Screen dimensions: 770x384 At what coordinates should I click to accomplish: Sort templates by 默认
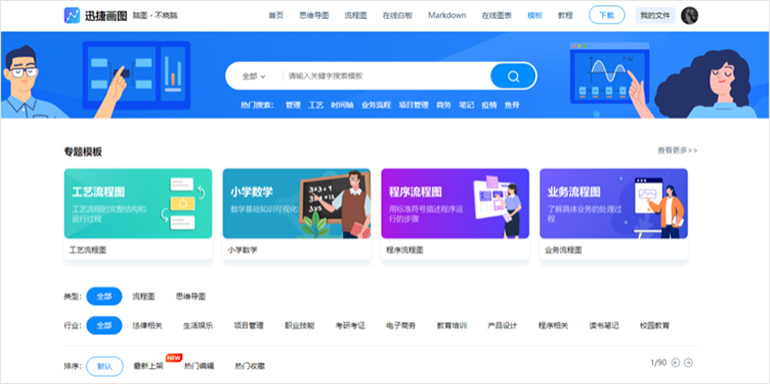(x=105, y=366)
